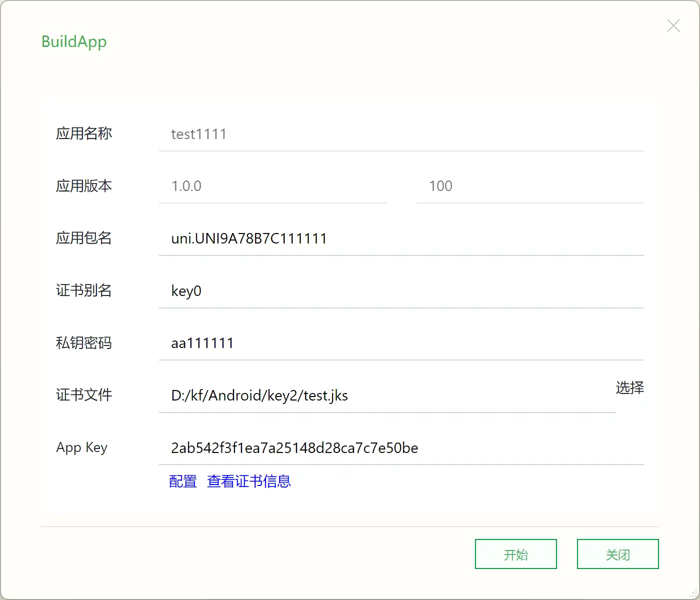Screen dimensions: 700x600
Task: Click the BuildApp title text
Action: (x=74, y=41)
